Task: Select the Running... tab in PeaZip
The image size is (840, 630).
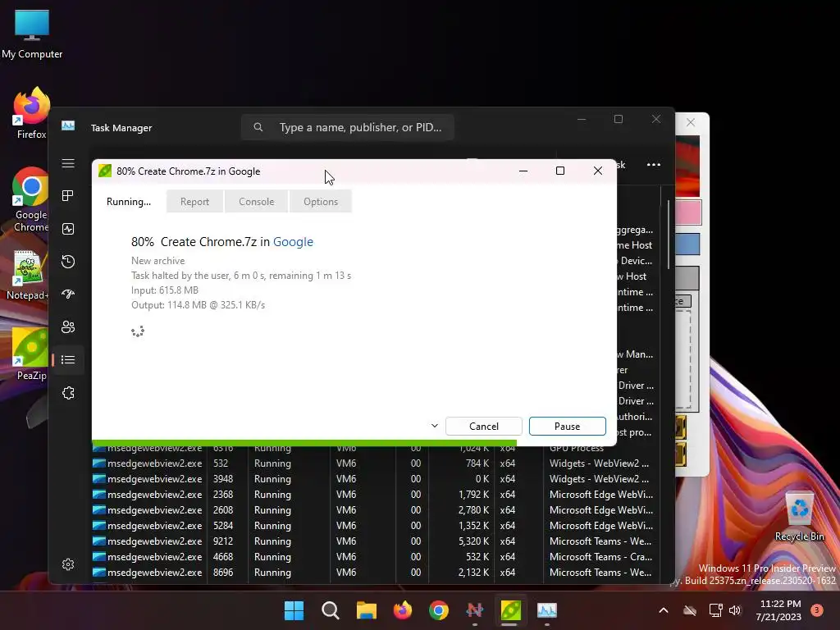Action: (x=129, y=202)
